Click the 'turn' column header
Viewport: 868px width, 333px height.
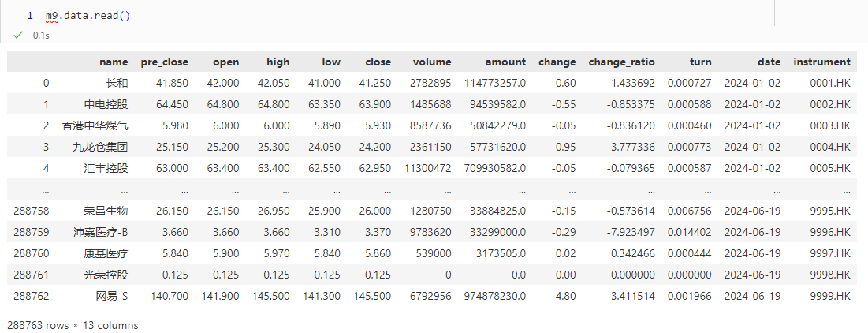pos(700,62)
